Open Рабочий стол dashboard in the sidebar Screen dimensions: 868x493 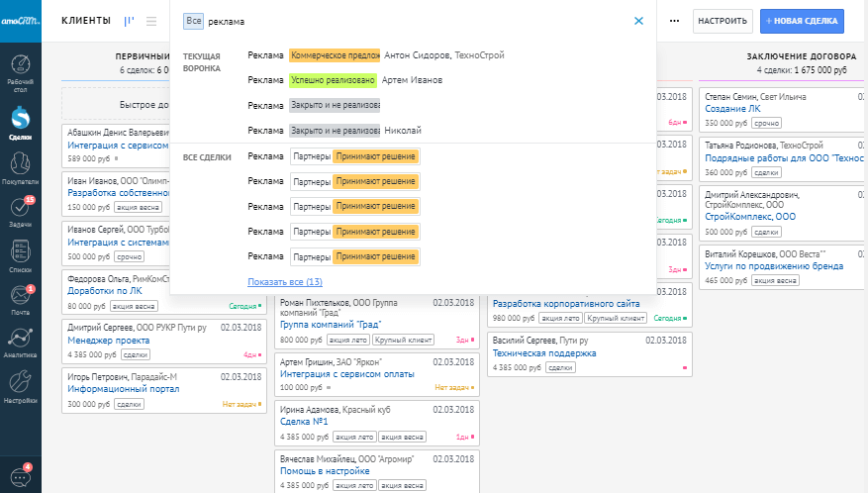[20, 72]
